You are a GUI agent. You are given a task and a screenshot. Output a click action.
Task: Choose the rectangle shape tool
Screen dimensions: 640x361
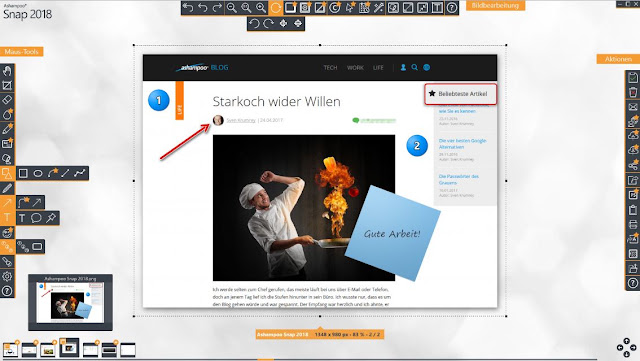[23, 174]
